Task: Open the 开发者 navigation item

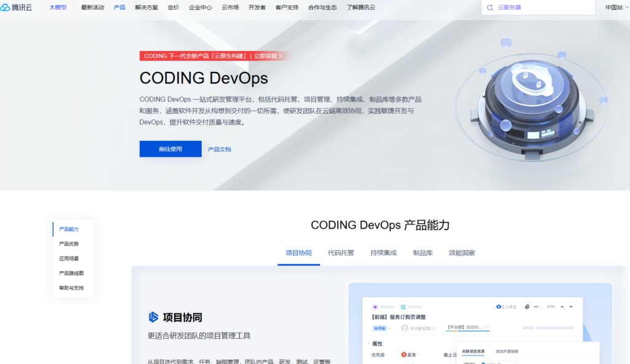Action: click(257, 7)
